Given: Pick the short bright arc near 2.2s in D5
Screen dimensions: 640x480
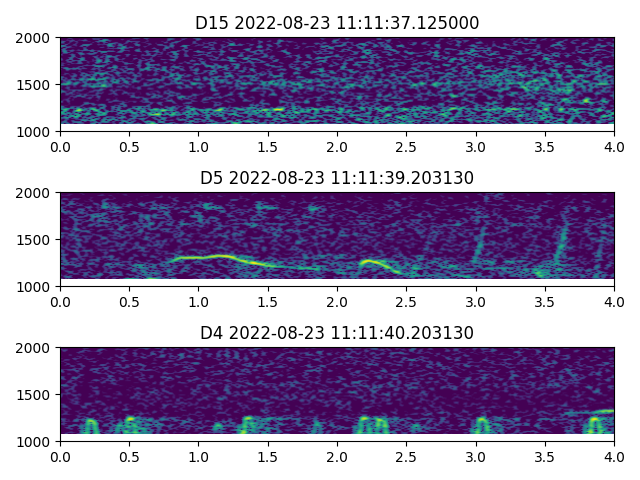Looking at the screenshot, I should 374,262.
